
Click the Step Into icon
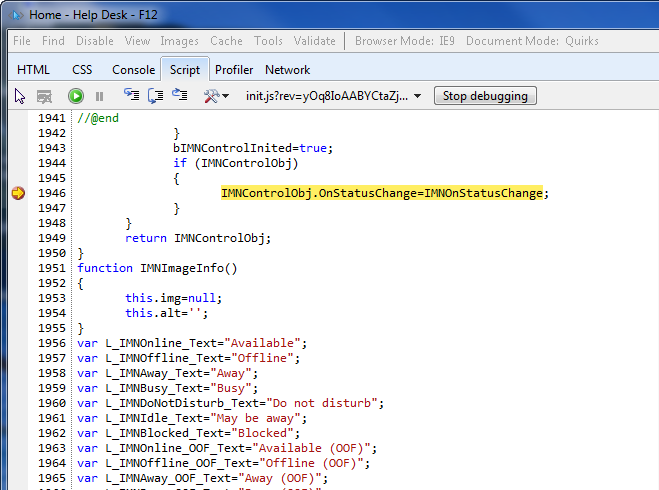[131, 96]
